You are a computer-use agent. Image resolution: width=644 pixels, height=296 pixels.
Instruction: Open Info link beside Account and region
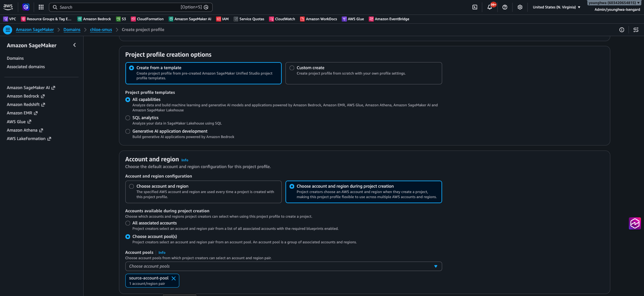(185, 160)
